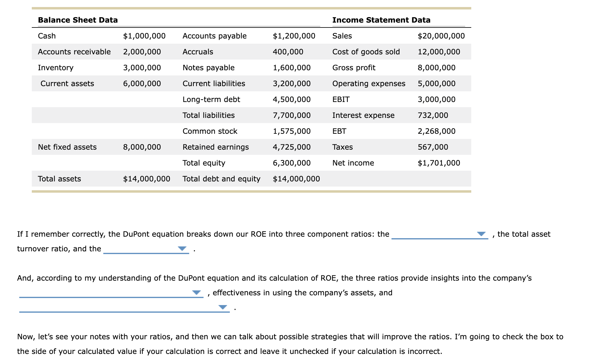The image size is (599, 364).
Task: Click the Interest expense label
Action: tap(363, 115)
